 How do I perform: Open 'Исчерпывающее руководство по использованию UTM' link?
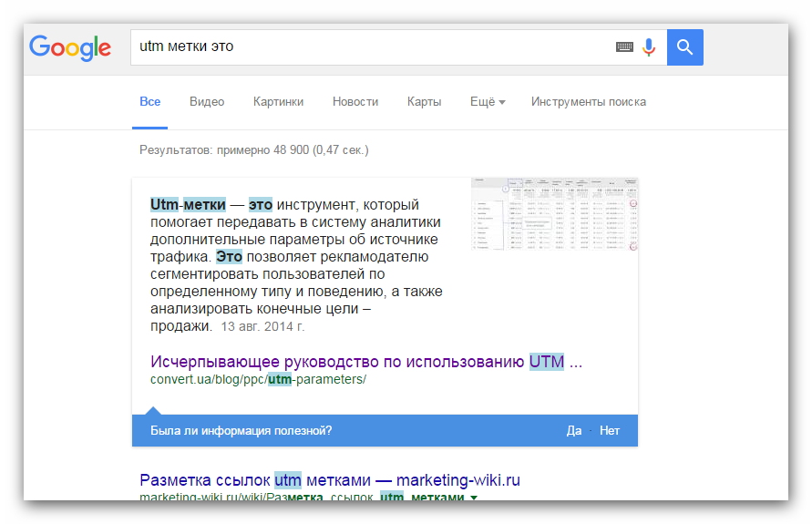tap(366, 362)
